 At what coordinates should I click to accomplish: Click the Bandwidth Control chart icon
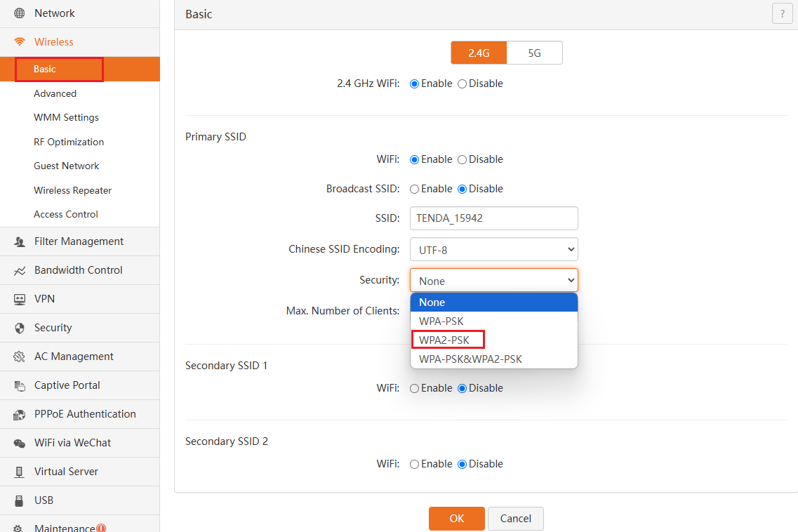[x=20, y=270]
